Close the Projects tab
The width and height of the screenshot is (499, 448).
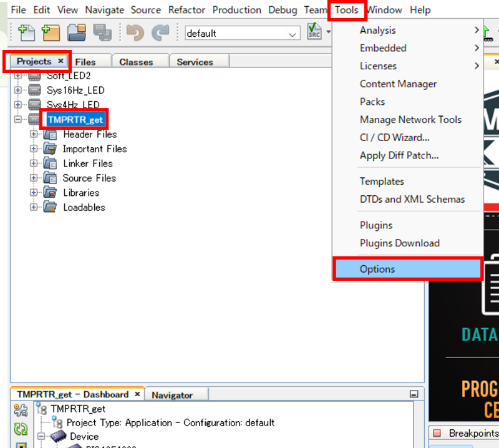(61, 61)
